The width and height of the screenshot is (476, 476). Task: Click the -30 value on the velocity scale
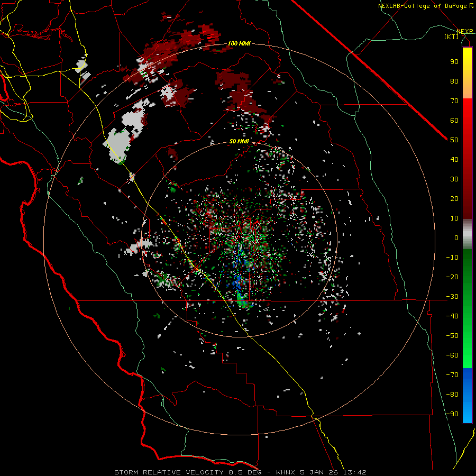click(x=452, y=297)
